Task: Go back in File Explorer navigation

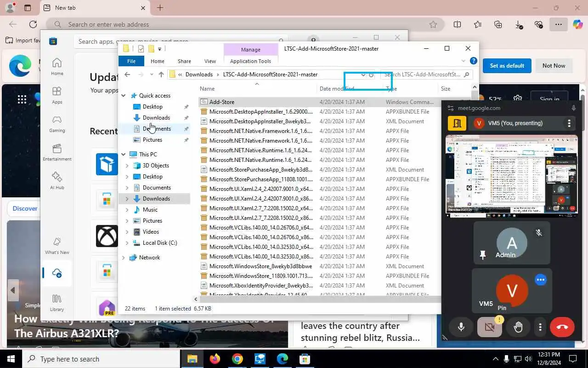Action: point(127,75)
